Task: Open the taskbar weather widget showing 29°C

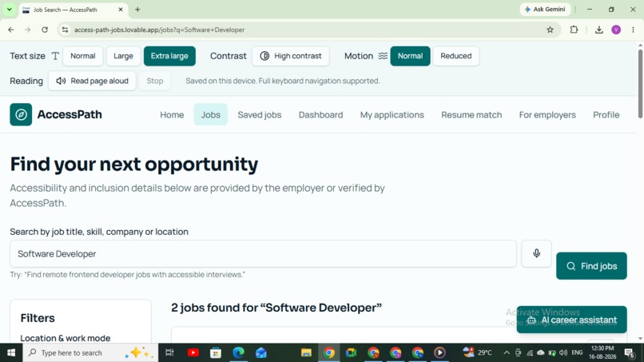Action: pyautogui.click(x=477, y=352)
